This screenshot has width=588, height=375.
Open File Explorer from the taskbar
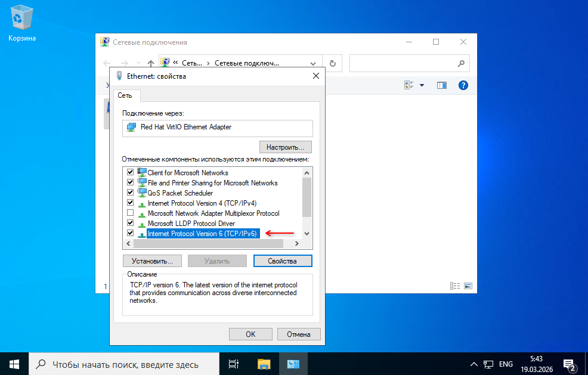(x=264, y=364)
